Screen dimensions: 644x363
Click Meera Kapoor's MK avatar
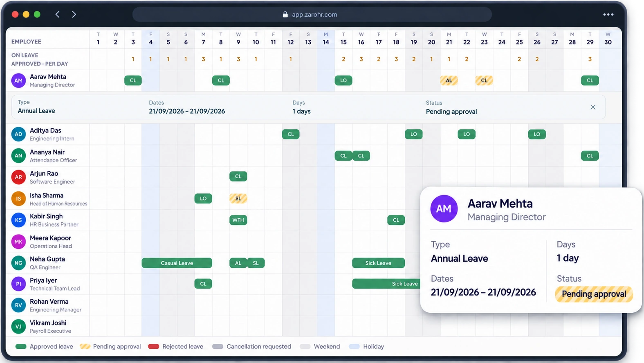point(18,242)
